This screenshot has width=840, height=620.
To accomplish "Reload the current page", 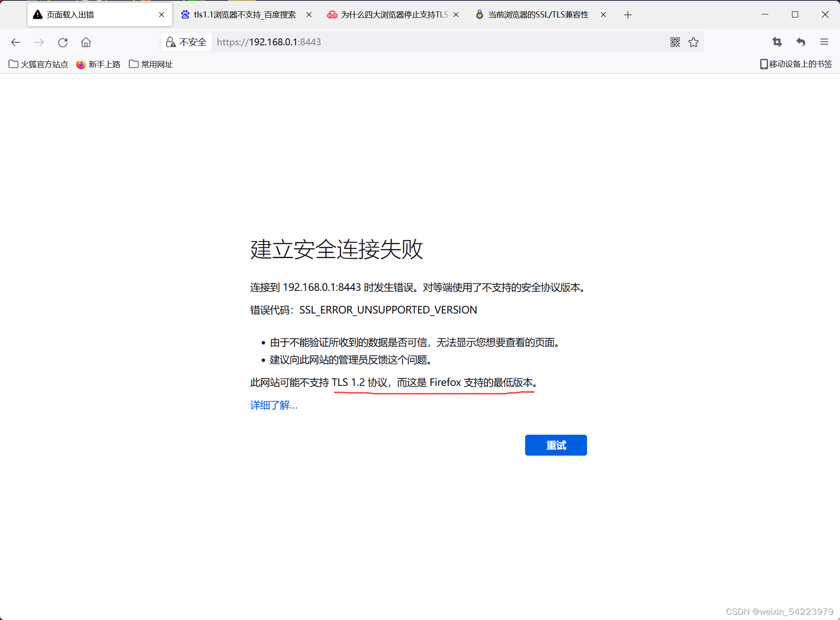I will pos(63,42).
